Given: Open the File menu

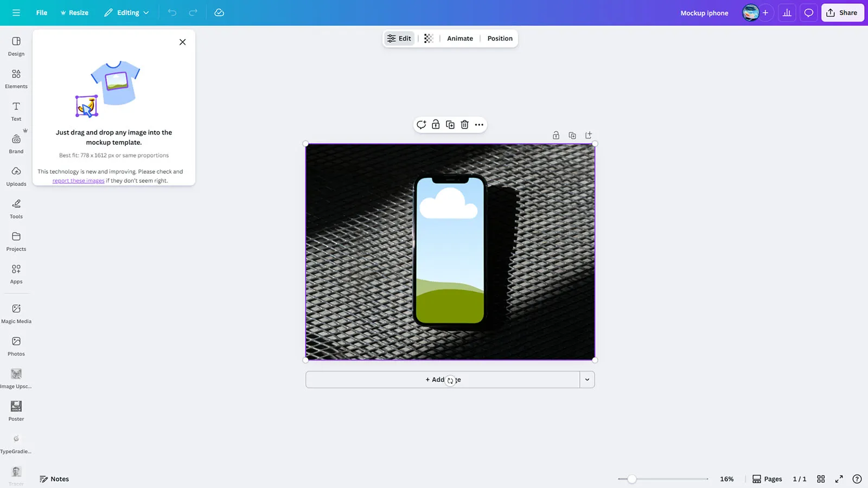Looking at the screenshot, I should click(x=42, y=12).
